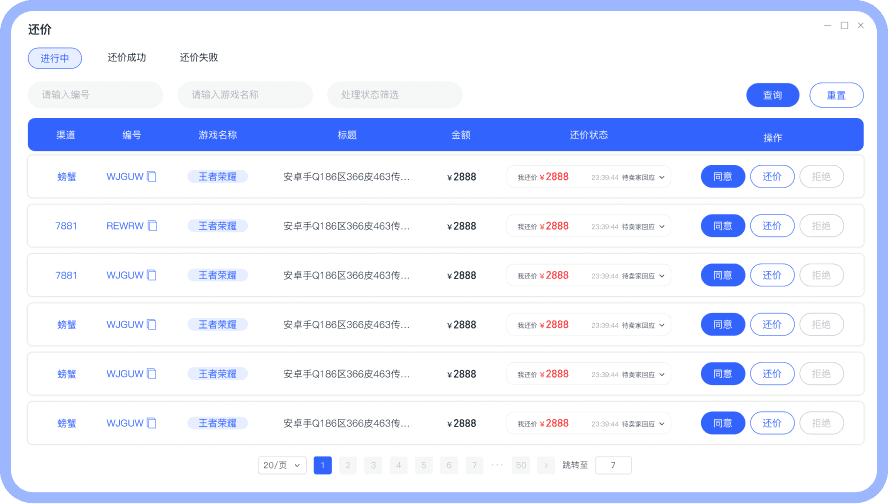Click the 跳转至 page number input
Screen dimensions: 888x504
click(613, 465)
